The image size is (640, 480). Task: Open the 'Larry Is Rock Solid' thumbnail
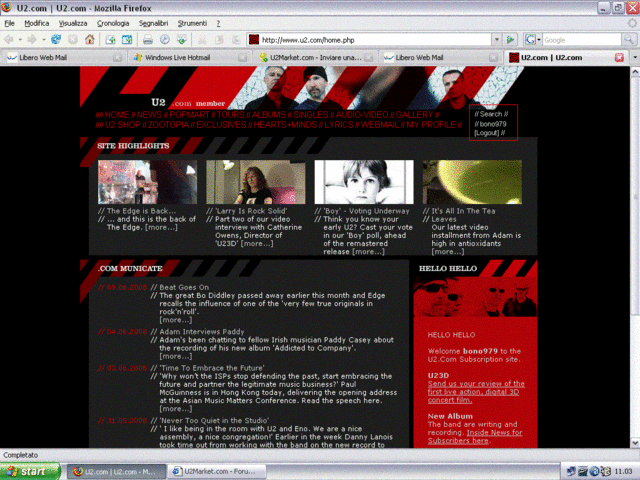(256, 182)
